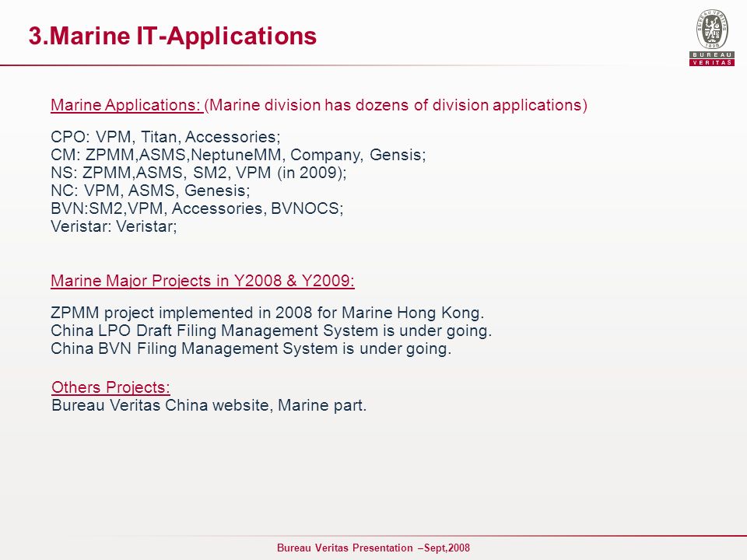Select the line 'CPO: VPM, Titan, Accessories;'
The height and width of the screenshot is (560, 747).
click(166, 137)
